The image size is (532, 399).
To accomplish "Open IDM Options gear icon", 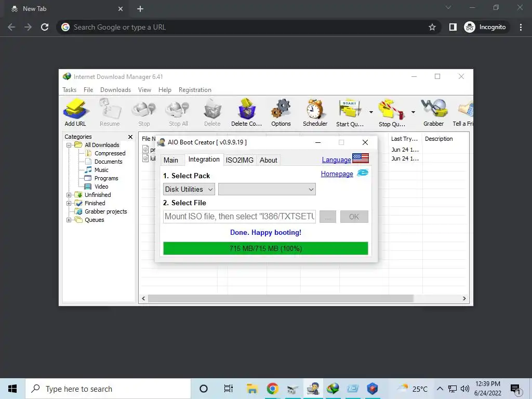I will pos(281,113).
